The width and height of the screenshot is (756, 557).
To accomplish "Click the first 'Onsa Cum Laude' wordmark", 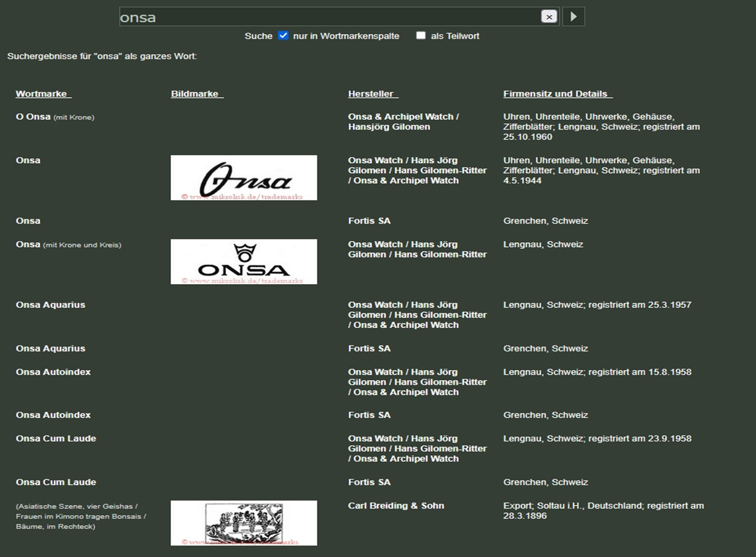I will (x=56, y=439).
